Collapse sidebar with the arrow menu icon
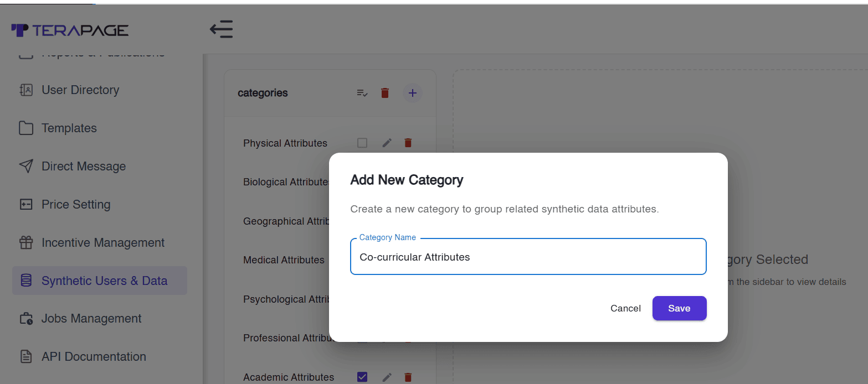The image size is (868, 384). point(221,29)
